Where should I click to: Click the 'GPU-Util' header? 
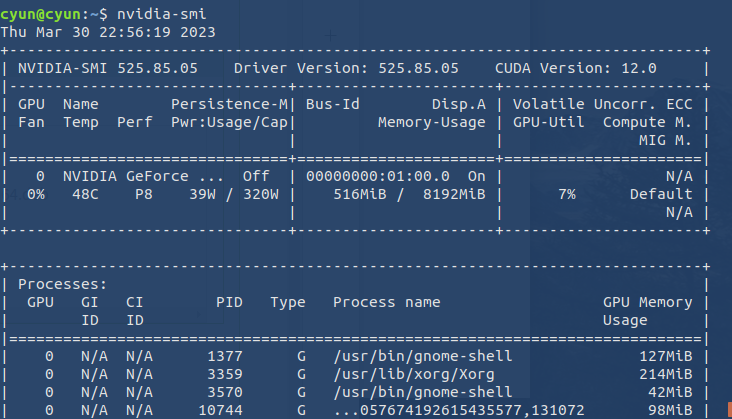point(549,122)
